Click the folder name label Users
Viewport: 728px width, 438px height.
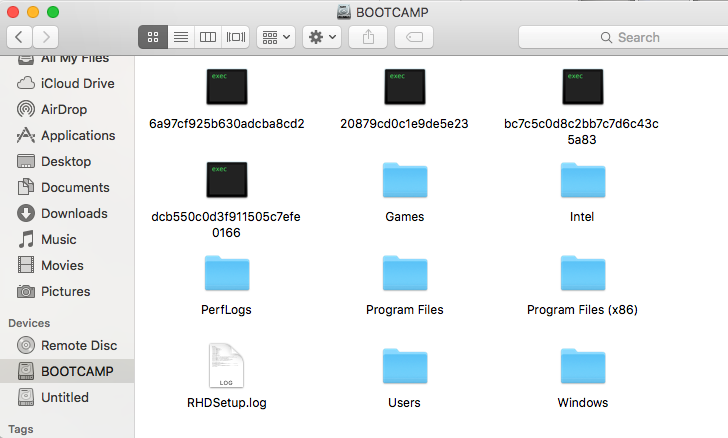pos(404,403)
